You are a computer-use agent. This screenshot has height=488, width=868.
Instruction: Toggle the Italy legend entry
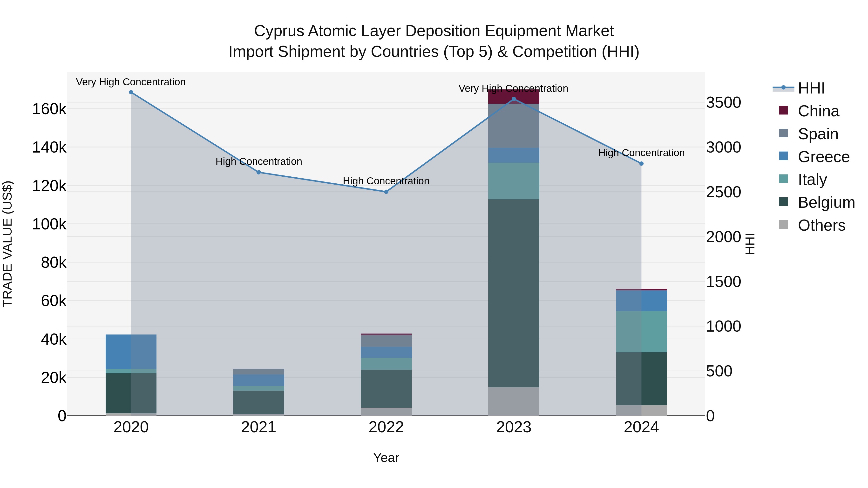(803, 180)
